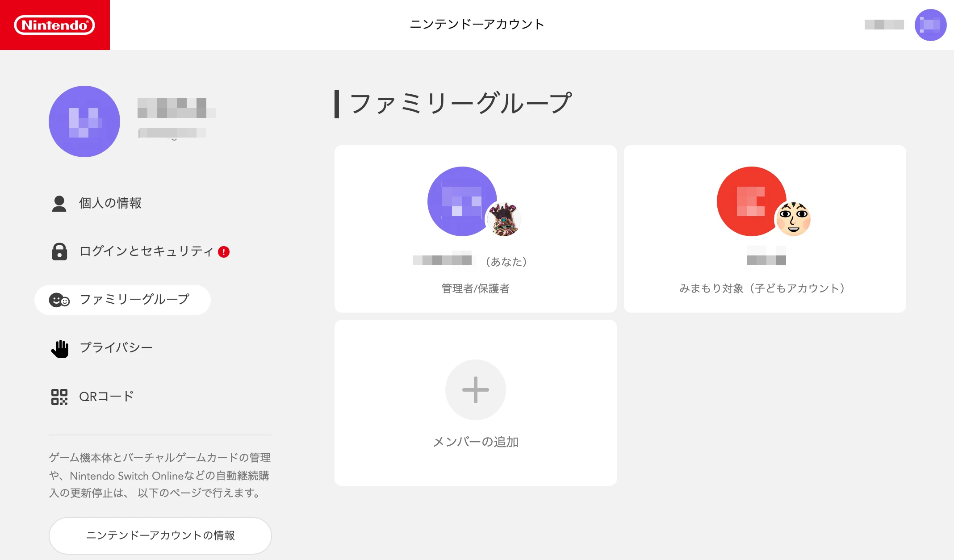Open プライバシー menu item

pos(116,348)
